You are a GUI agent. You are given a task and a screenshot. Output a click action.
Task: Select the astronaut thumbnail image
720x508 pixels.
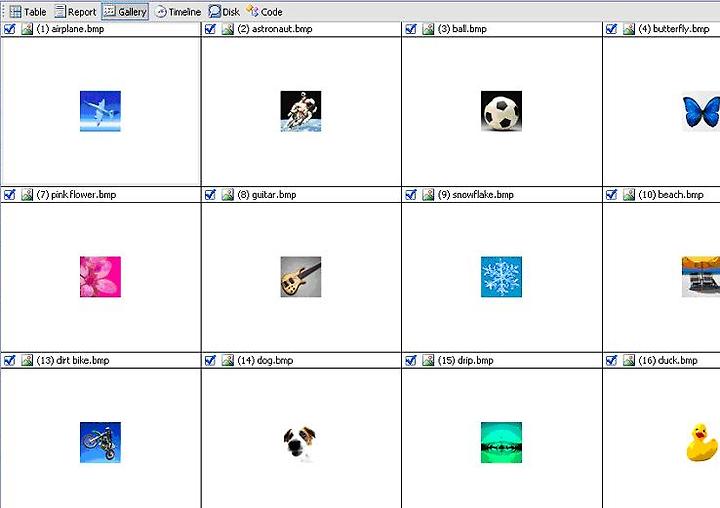click(301, 111)
